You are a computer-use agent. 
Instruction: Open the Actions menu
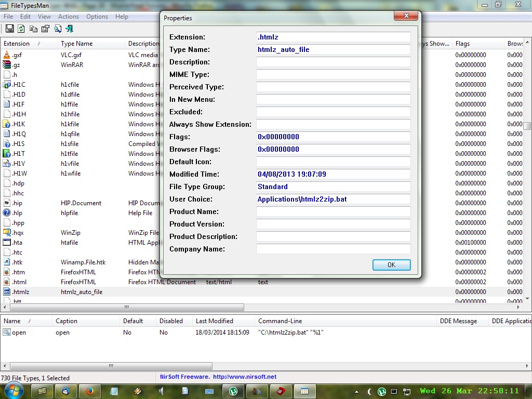68,17
